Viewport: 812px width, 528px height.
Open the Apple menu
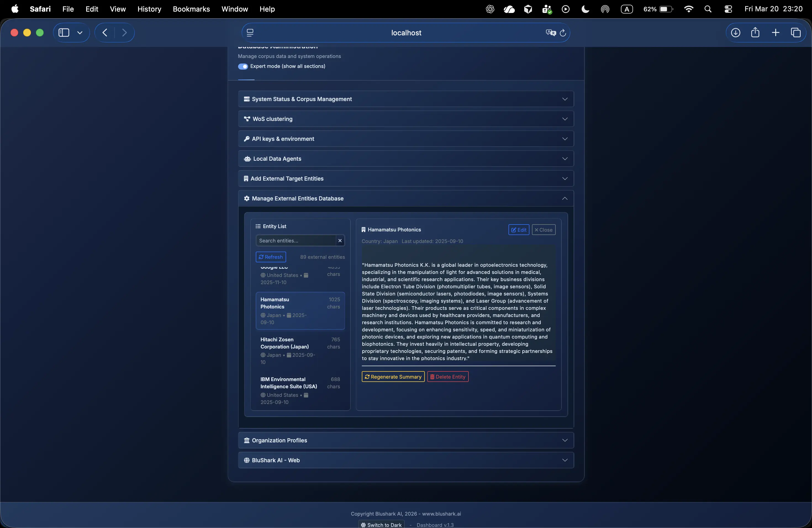pyautogui.click(x=15, y=9)
